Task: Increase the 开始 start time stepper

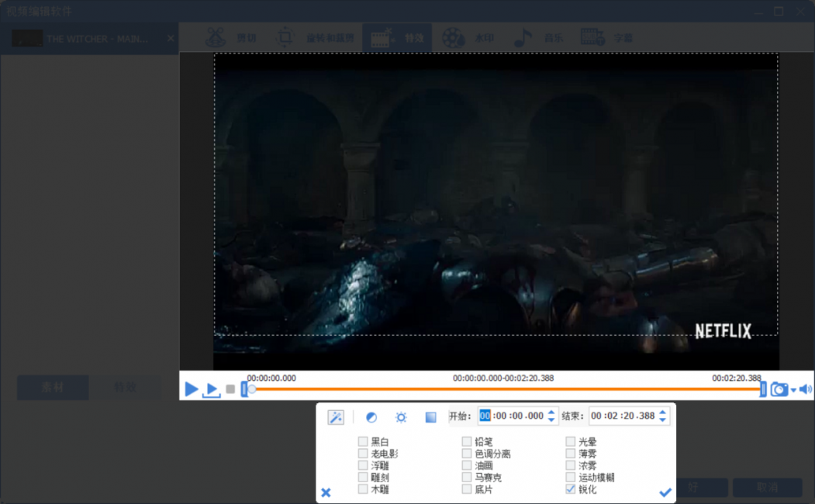Action: [x=551, y=413]
